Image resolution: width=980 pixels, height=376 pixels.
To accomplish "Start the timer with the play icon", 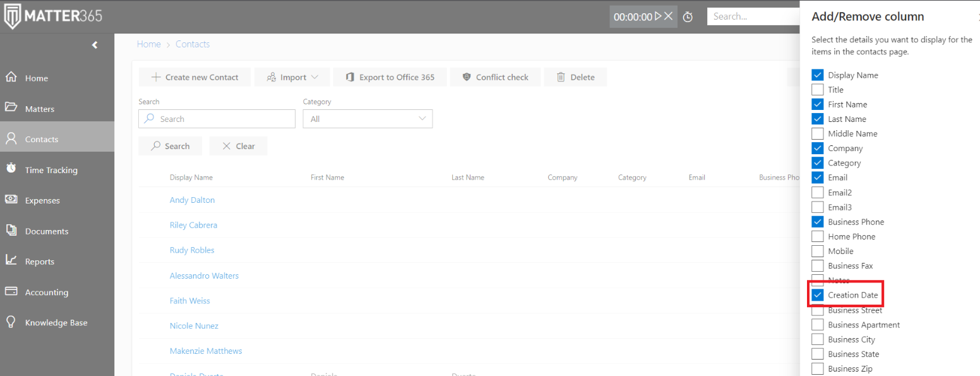I will coord(658,16).
